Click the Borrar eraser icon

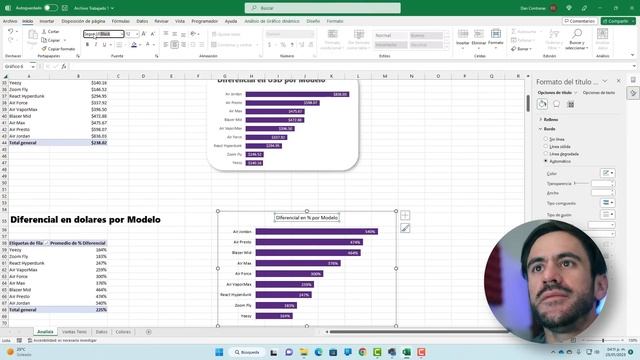click(x=513, y=49)
